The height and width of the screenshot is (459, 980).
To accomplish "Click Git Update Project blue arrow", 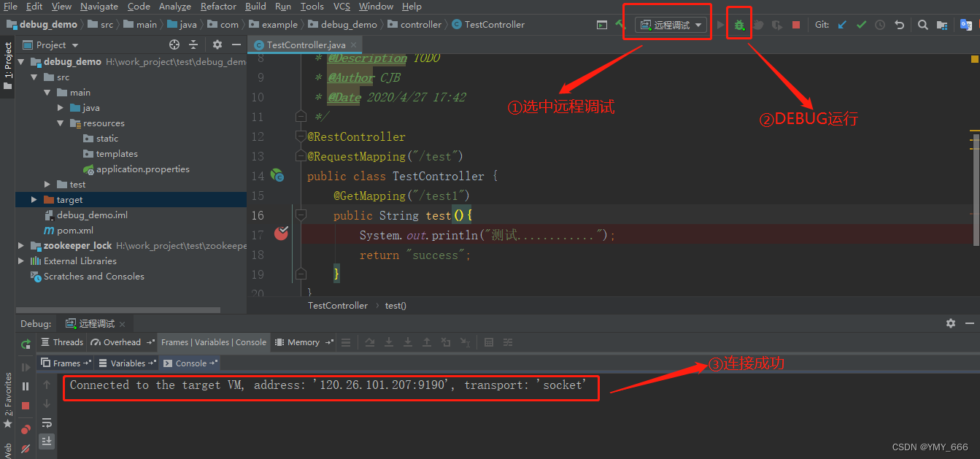I will (x=842, y=25).
